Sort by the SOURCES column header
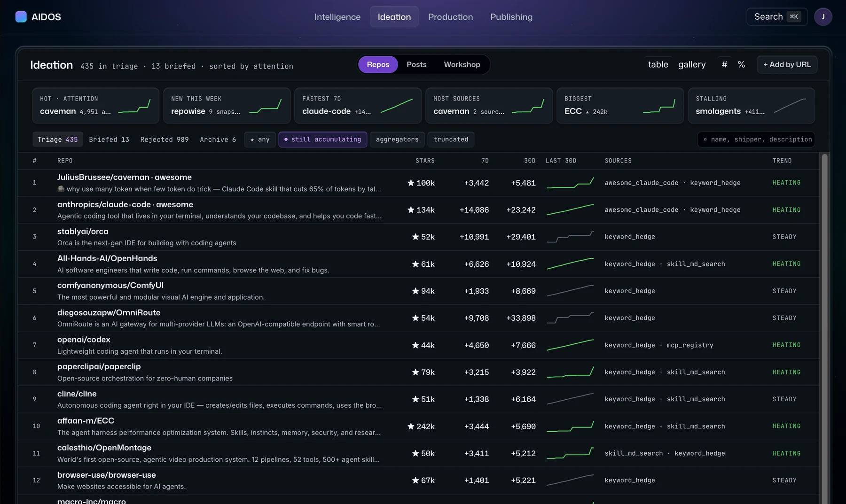Screen dimensions: 846x504 618,161
